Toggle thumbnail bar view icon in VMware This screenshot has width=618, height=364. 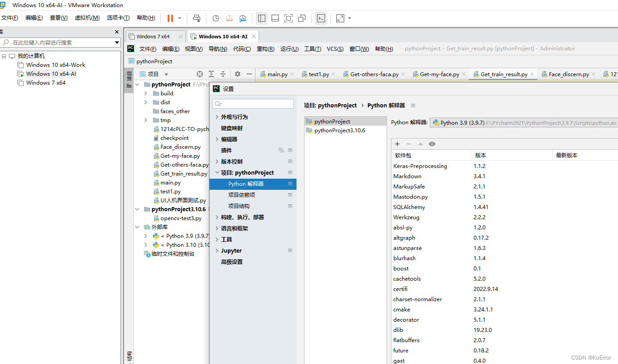pyautogui.click(x=275, y=18)
